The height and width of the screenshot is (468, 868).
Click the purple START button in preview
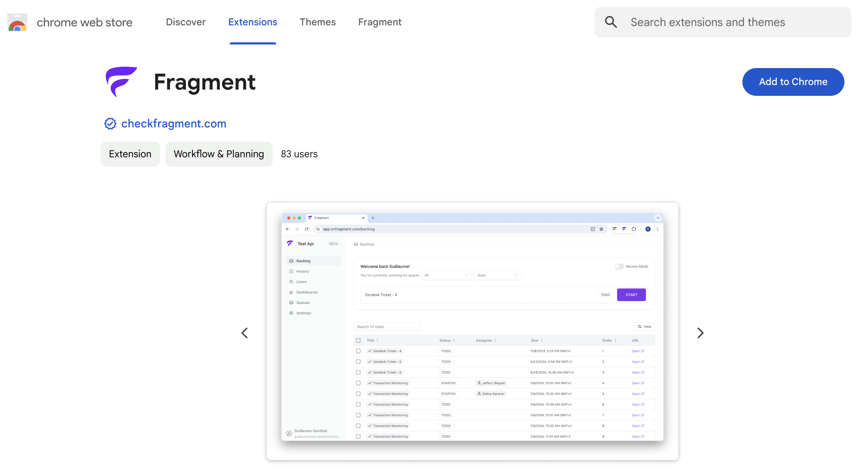tap(631, 295)
